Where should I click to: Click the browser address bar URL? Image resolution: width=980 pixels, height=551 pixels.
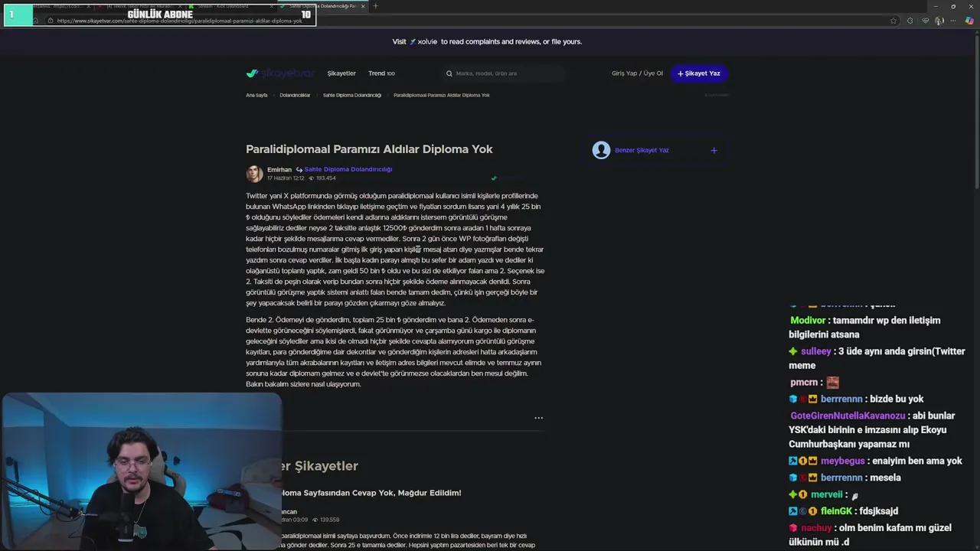click(179, 21)
